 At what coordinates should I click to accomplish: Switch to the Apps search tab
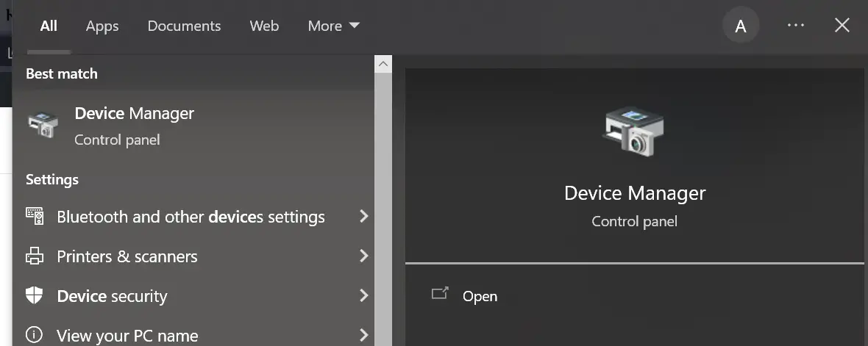[102, 26]
